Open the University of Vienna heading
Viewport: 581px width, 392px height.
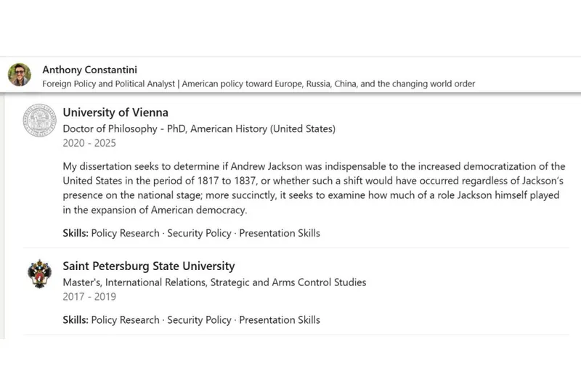click(x=115, y=113)
